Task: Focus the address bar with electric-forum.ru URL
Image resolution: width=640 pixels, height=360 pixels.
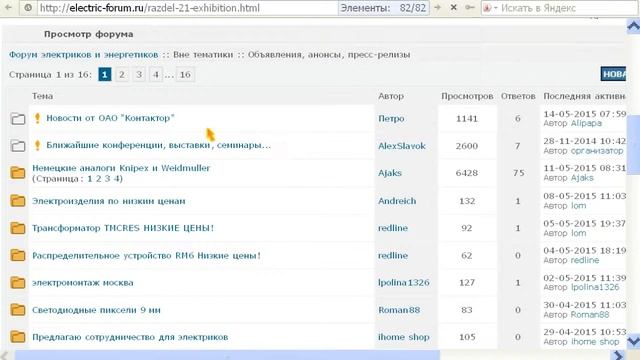Action: tap(188, 8)
